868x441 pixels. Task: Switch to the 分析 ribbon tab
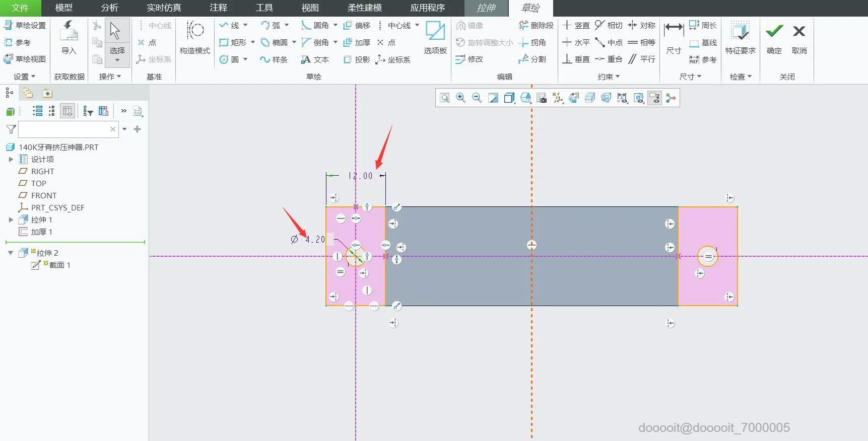pos(110,8)
